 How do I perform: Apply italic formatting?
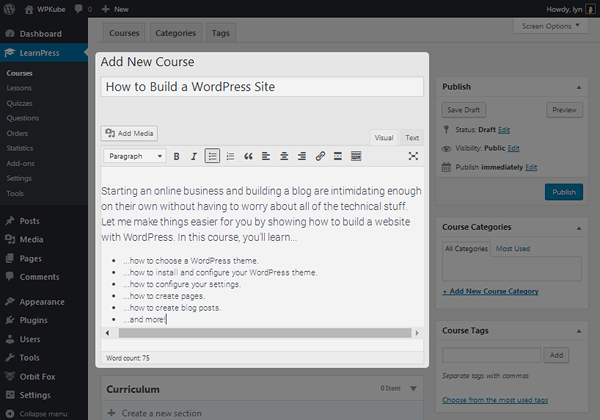[x=194, y=156]
